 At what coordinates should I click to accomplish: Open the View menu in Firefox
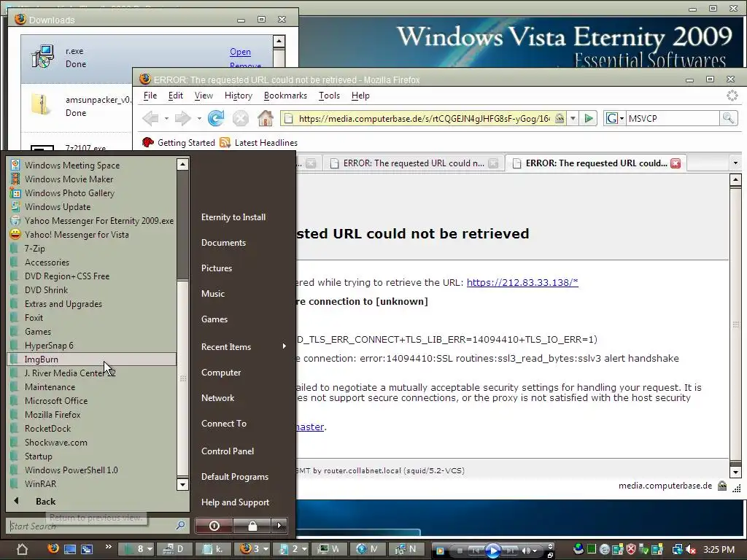[x=204, y=96]
